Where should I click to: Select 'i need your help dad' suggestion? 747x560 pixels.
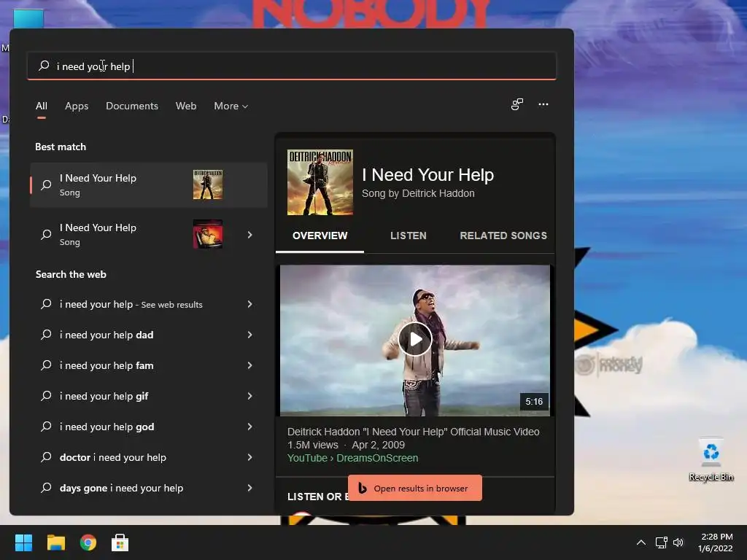pyautogui.click(x=148, y=335)
